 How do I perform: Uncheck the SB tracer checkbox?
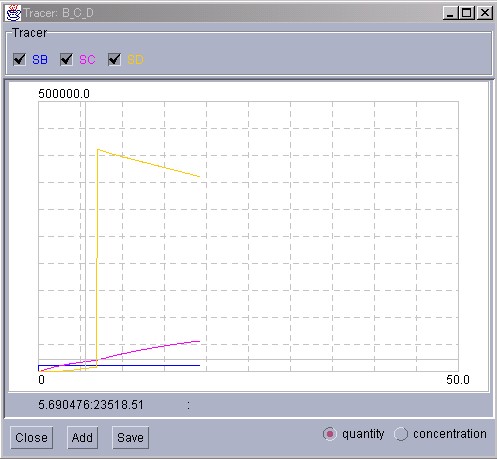coord(19,60)
